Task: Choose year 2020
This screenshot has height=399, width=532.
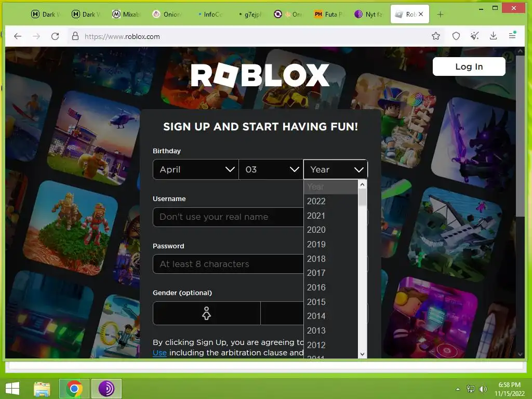Action: click(x=331, y=230)
